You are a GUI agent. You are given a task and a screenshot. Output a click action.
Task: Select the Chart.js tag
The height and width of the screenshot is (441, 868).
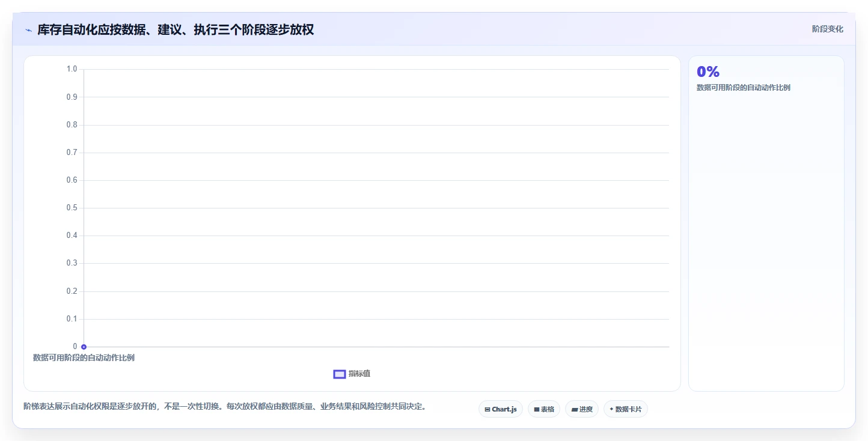click(x=501, y=409)
